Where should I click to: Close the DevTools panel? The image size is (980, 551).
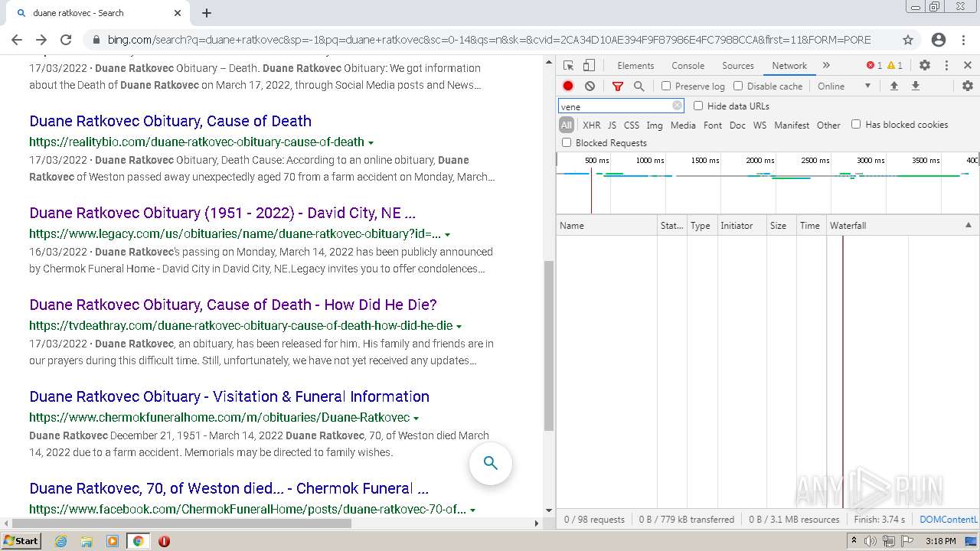pyautogui.click(x=968, y=66)
